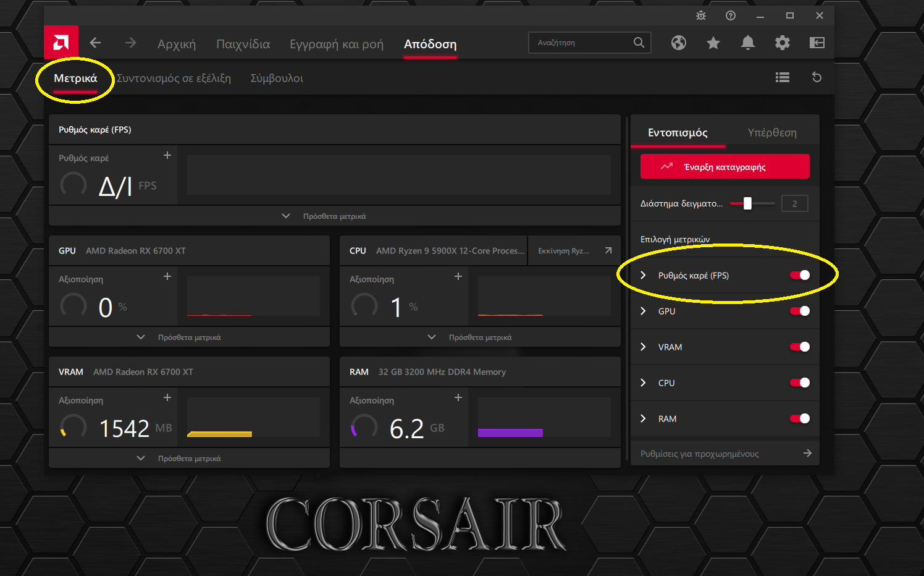Click AMD Ryzen 9 5900X processor name
The width and height of the screenshot is (924, 576).
(x=450, y=251)
